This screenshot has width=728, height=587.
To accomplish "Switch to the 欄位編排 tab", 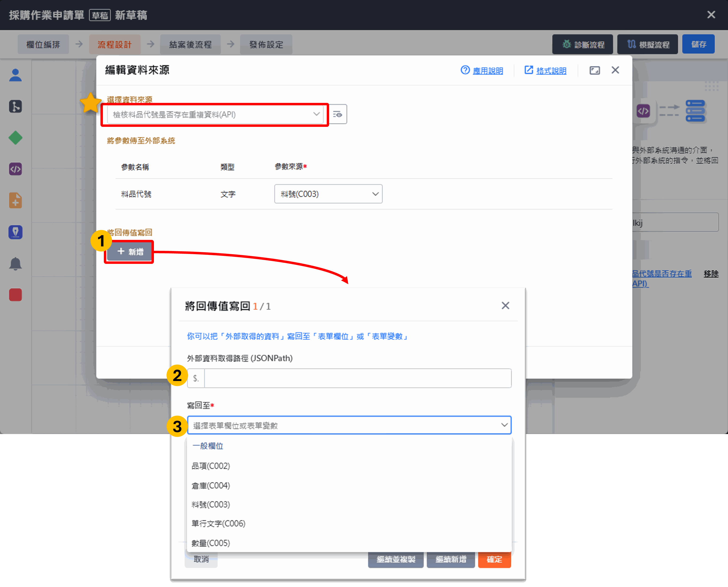I will pos(43,44).
